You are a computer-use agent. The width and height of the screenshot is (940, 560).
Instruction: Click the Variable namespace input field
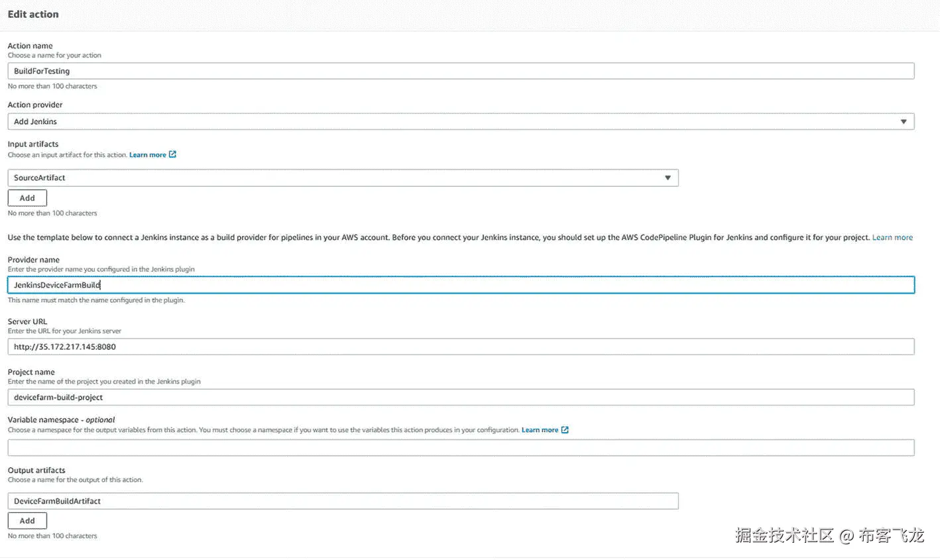[461, 447]
